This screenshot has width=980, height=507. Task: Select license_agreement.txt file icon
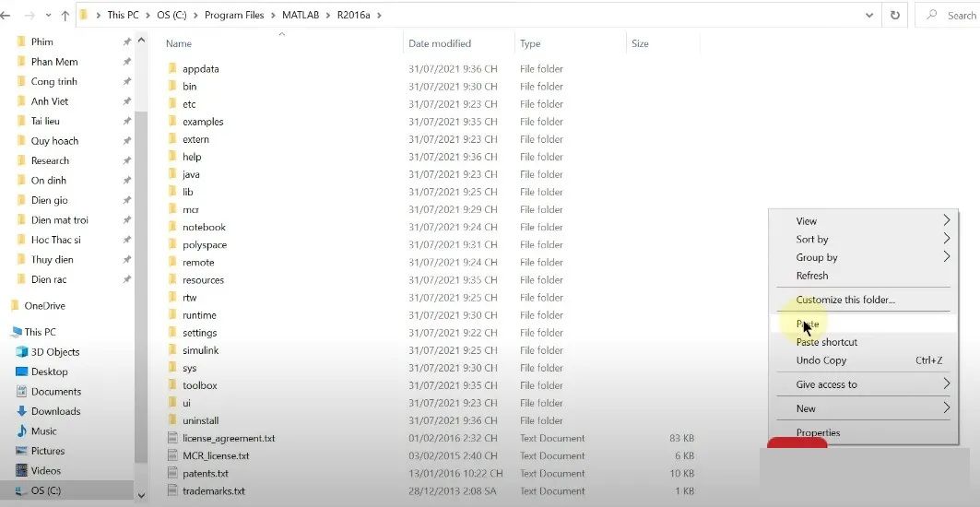tap(173, 438)
